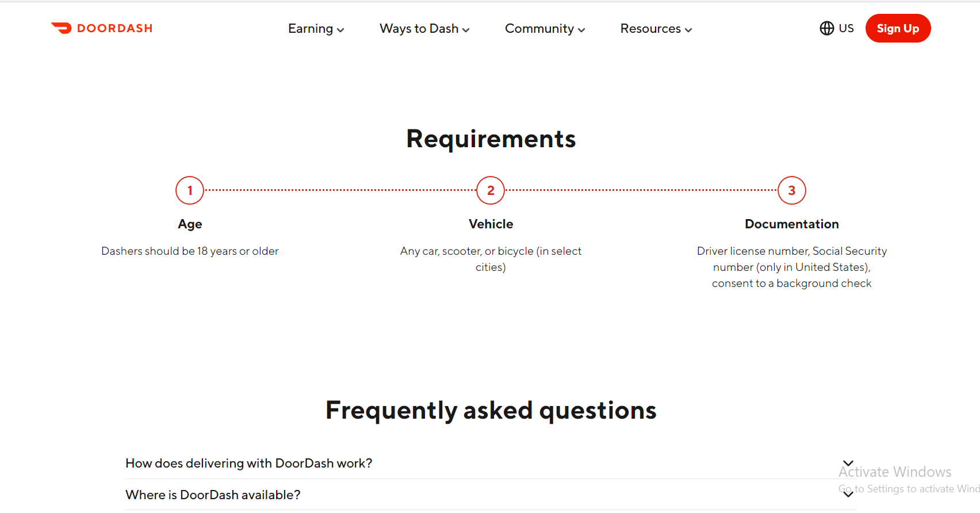Select the US region selector
Viewport: 980px width, 513px height.
coord(837,28)
